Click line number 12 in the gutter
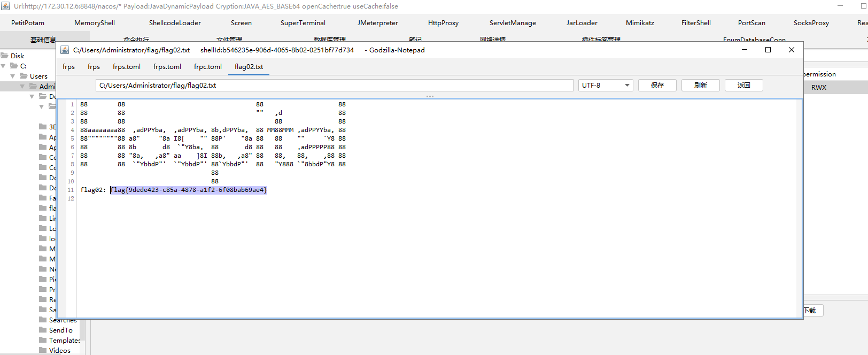The width and height of the screenshot is (868, 355). (71, 198)
